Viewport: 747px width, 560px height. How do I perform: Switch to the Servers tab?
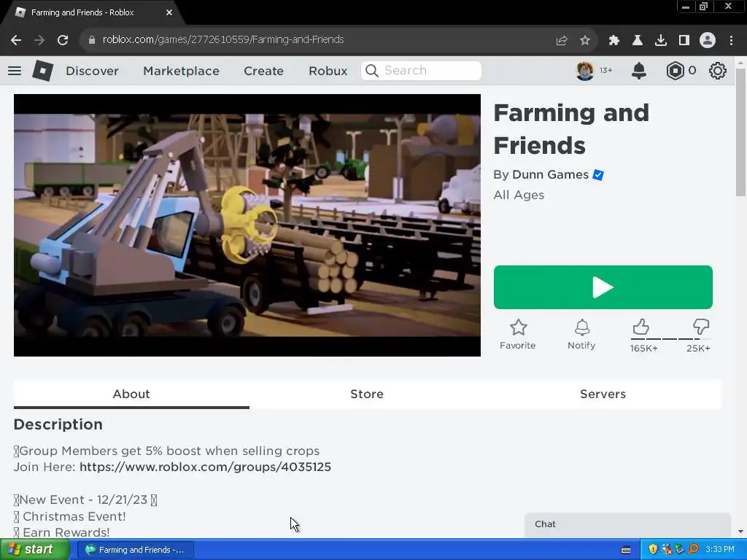click(603, 394)
